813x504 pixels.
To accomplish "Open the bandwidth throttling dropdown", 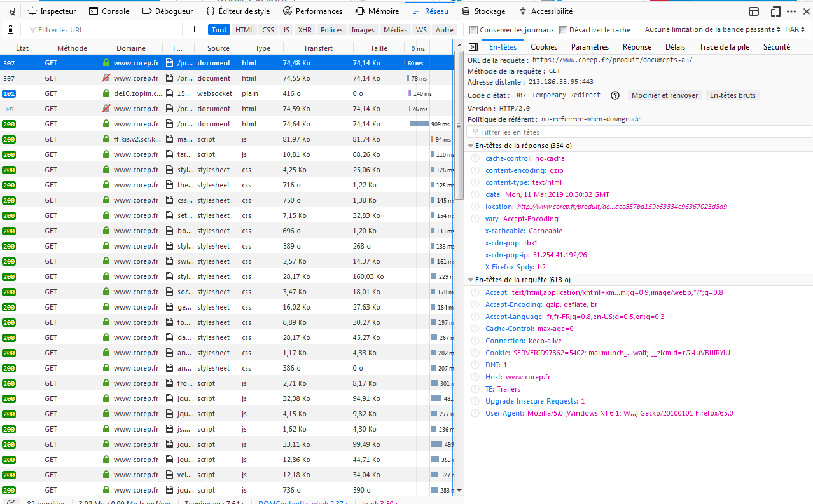I will (712, 30).
